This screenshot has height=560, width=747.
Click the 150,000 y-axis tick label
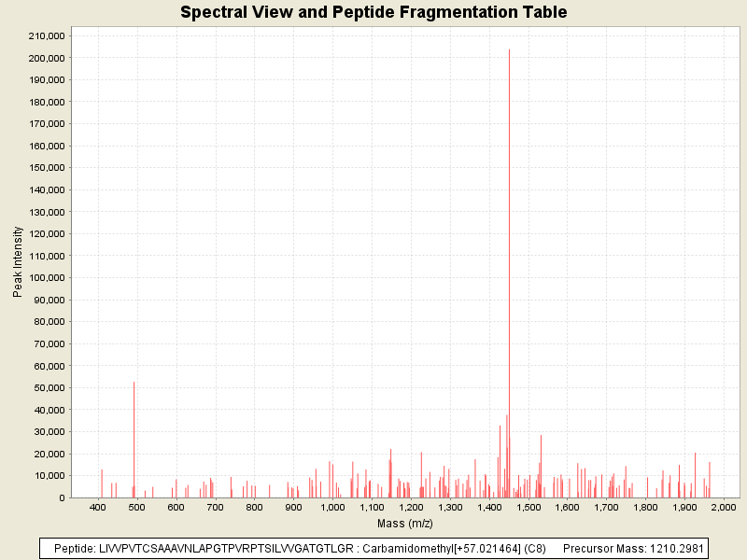(46, 168)
